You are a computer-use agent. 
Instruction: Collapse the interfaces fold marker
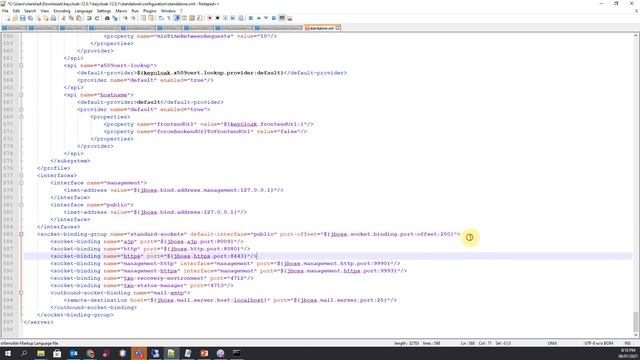pos(21,176)
